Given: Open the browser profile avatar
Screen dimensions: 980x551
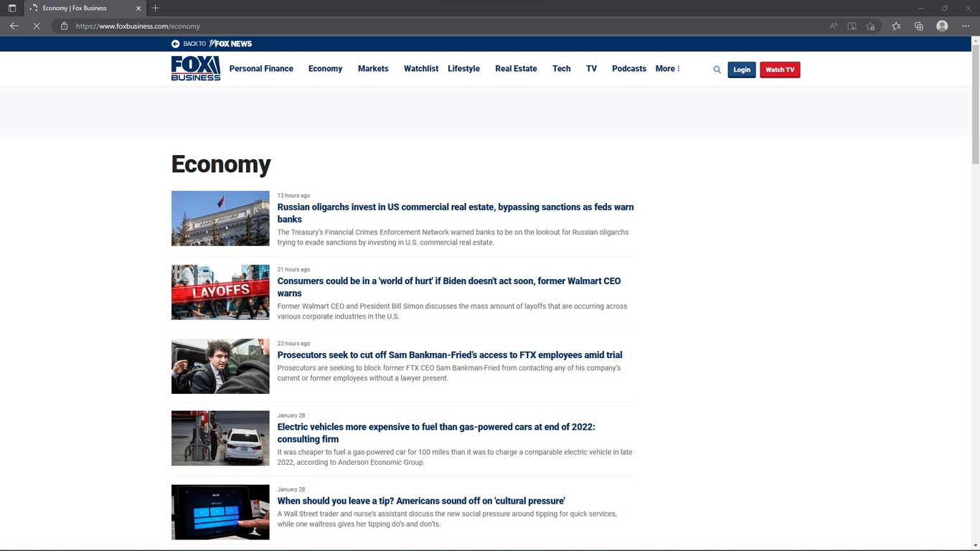Looking at the screenshot, I should pyautogui.click(x=942, y=26).
